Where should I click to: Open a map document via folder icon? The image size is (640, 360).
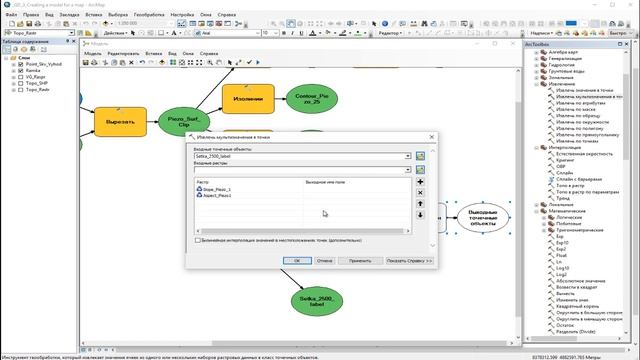pyautogui.click(x=20, y=24)
